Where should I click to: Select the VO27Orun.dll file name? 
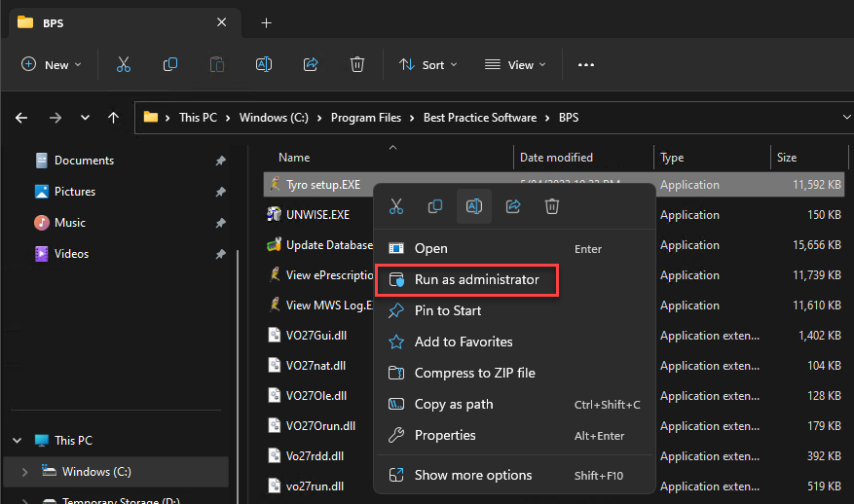pyautogui.click(x=320, y=426)
